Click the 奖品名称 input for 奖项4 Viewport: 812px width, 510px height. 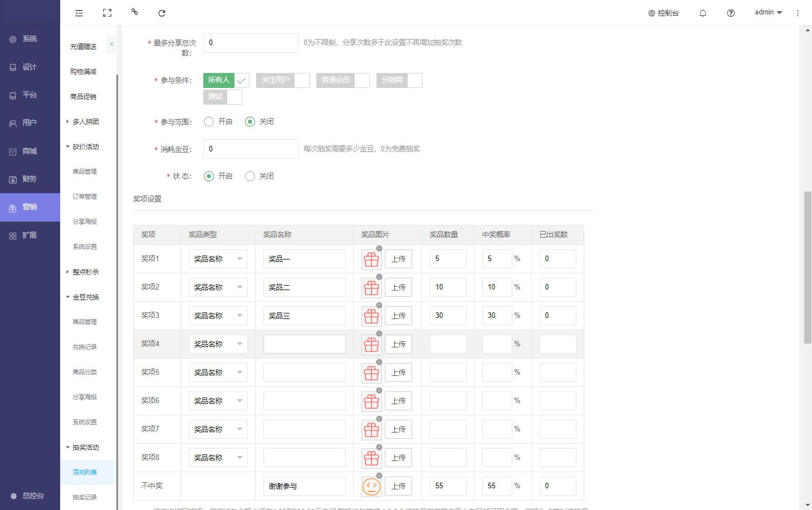(304, 344)
